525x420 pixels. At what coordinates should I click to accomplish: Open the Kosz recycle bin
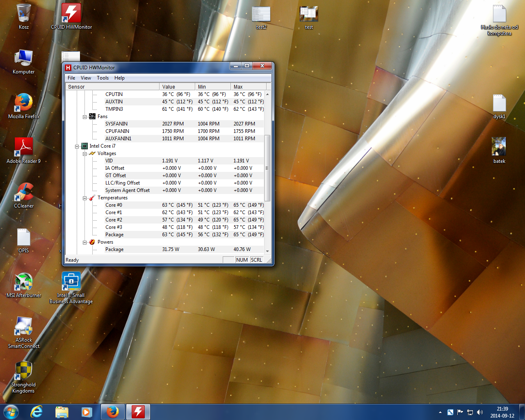click(23, 14)
